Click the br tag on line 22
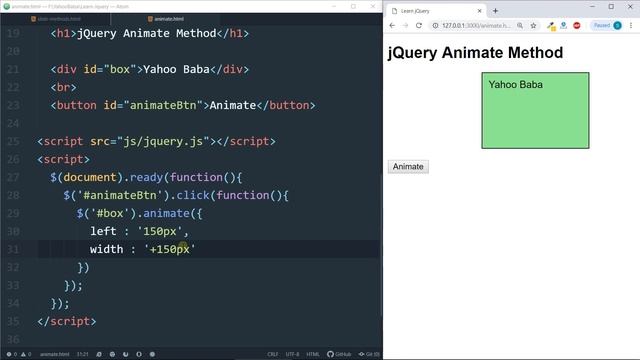640x360 pixels. click(63, 87)
